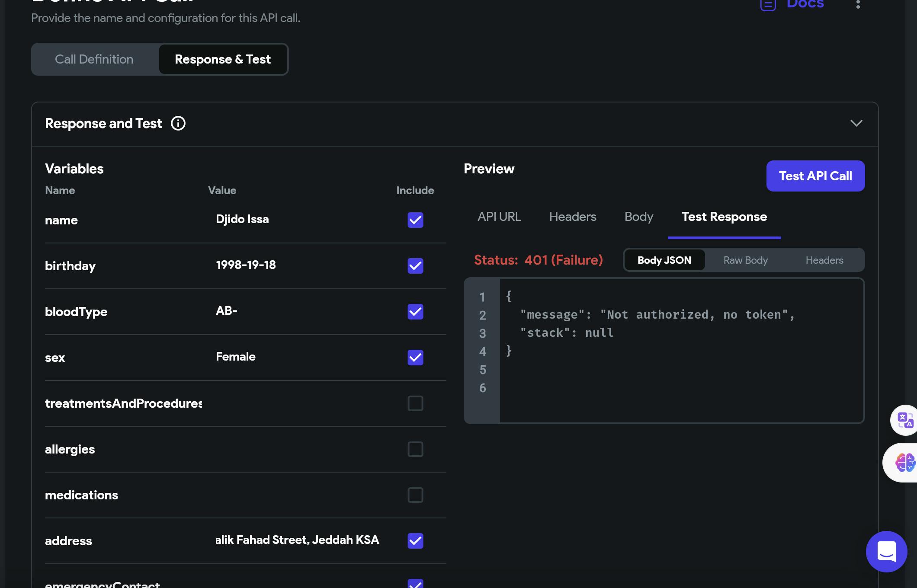Uncheck the birthday variable include checkbox
Image resolution: width=917 pixels, height=588 pixels.
pyautogui.click(x=415, y=266)
